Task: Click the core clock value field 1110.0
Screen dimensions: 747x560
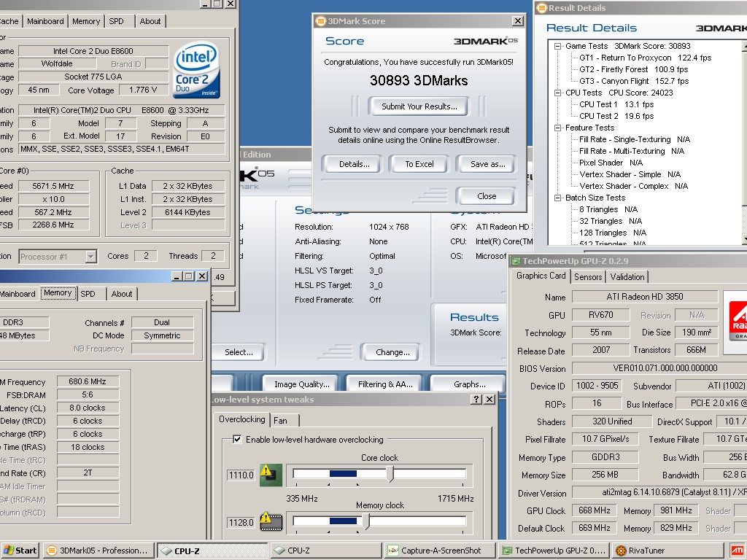Action: [x=241, y=475]
